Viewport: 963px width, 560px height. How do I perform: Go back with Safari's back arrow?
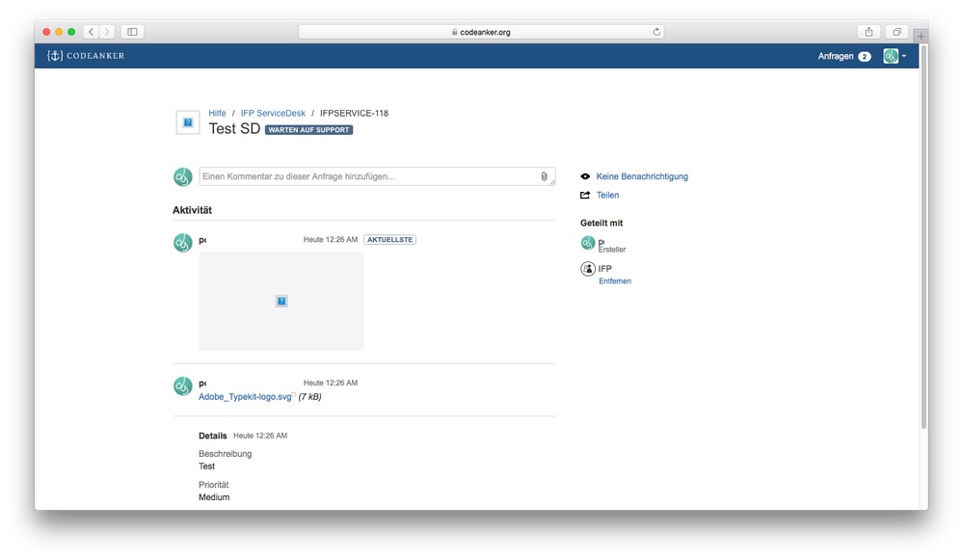(91, 32)
